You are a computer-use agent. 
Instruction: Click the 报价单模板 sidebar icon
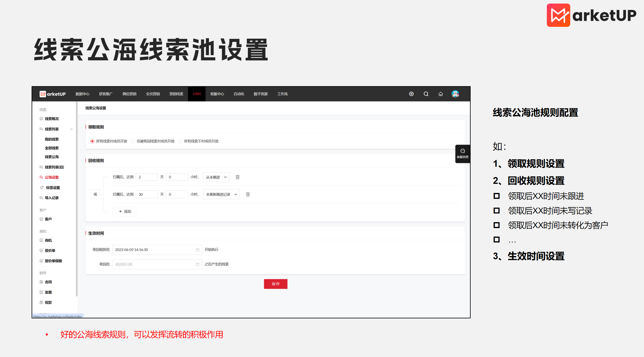pos(41,261)
